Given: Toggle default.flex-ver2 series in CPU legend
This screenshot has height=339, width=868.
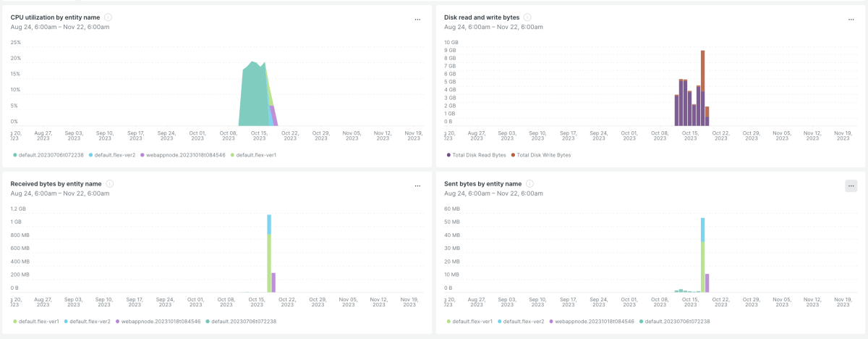Looking at the screenshot, I should pos(112,155).
